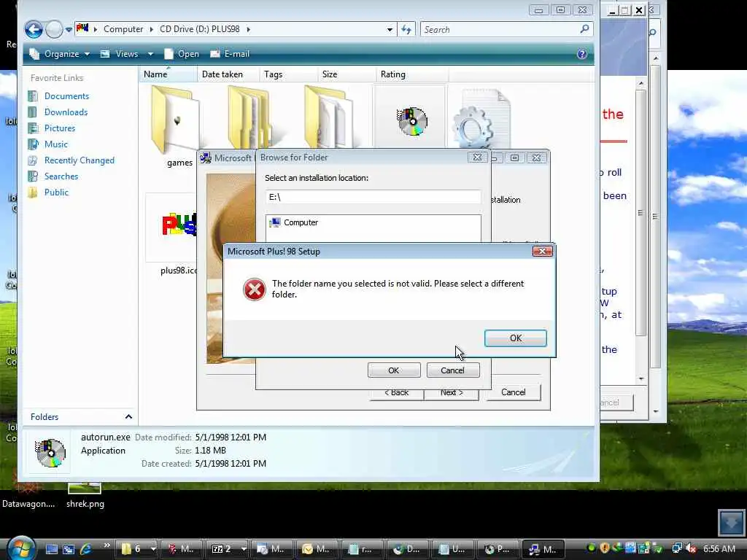Click the network tray icon
The image size is (747, 560).
pyautogui.click(x=677, y=548)
